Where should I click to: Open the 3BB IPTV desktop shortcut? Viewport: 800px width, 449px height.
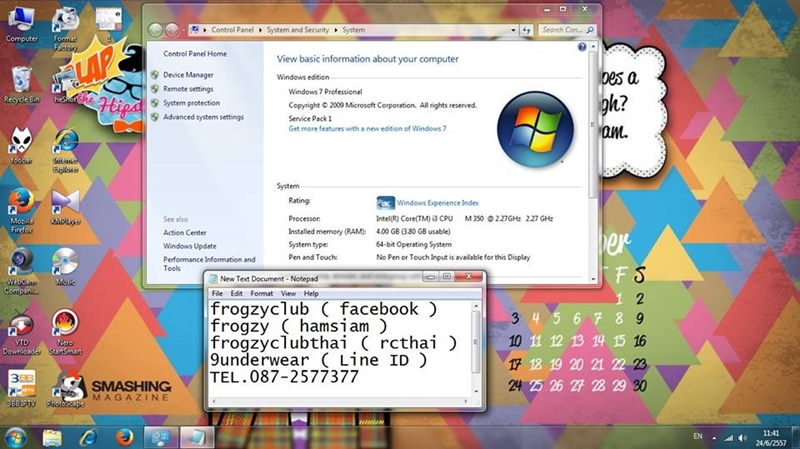click(21, 389)
